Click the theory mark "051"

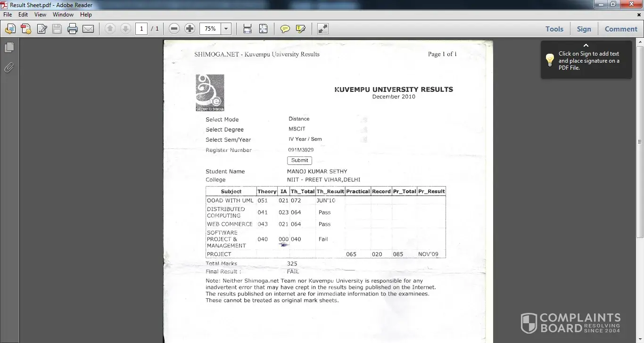[263, 200]
